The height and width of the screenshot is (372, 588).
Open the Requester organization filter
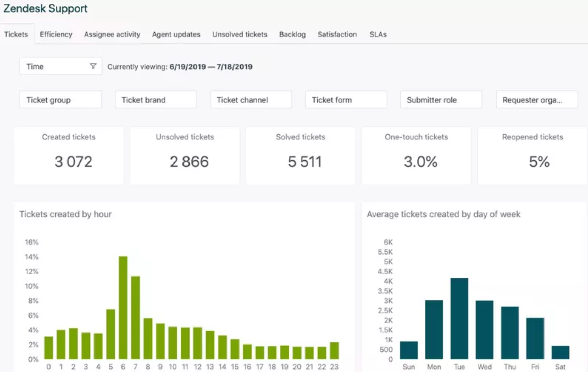[x=537, y=100]
